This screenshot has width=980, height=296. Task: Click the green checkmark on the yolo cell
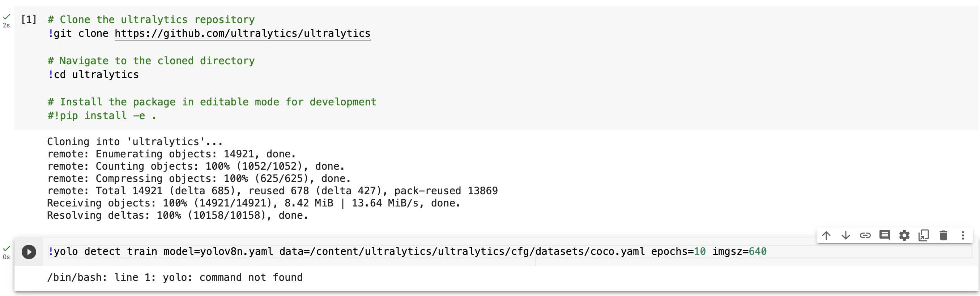coord(6,248)
